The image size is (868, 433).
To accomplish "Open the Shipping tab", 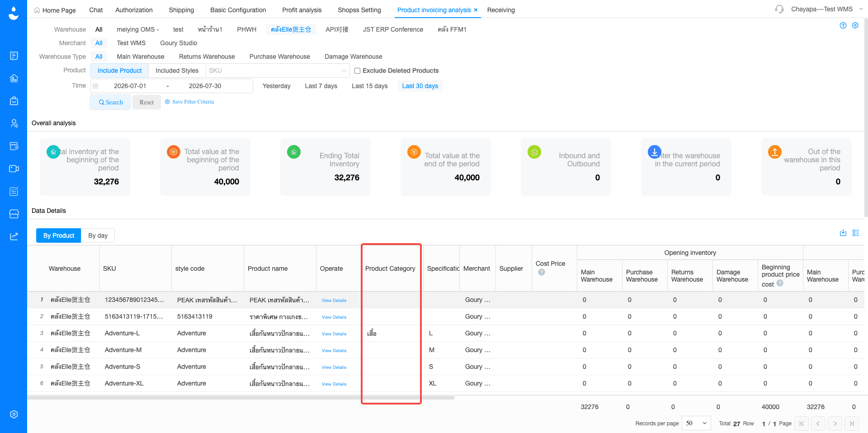I will click(181, 10).
